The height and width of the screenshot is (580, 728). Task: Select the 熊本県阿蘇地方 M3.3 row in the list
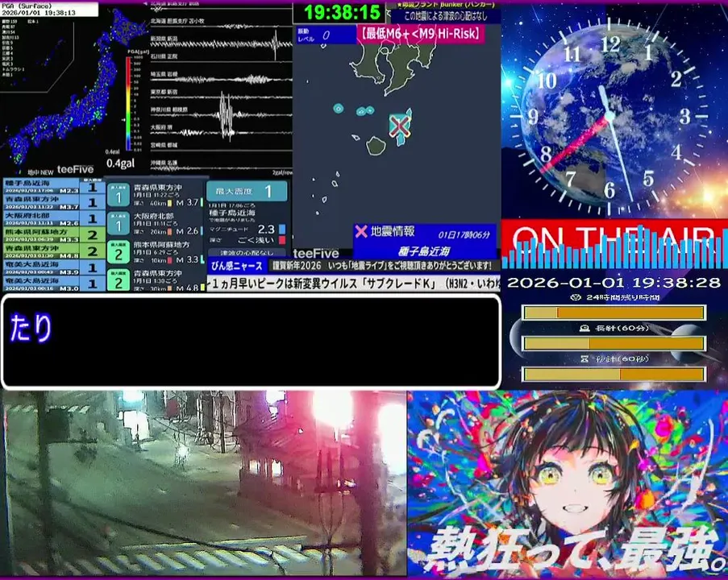pos(54,234)
